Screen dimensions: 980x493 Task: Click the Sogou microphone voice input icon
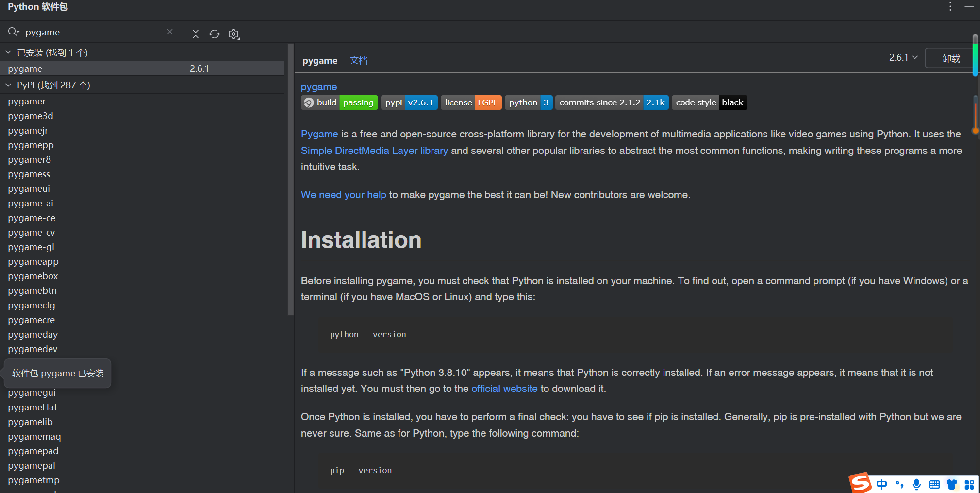[x=916, y=484]
